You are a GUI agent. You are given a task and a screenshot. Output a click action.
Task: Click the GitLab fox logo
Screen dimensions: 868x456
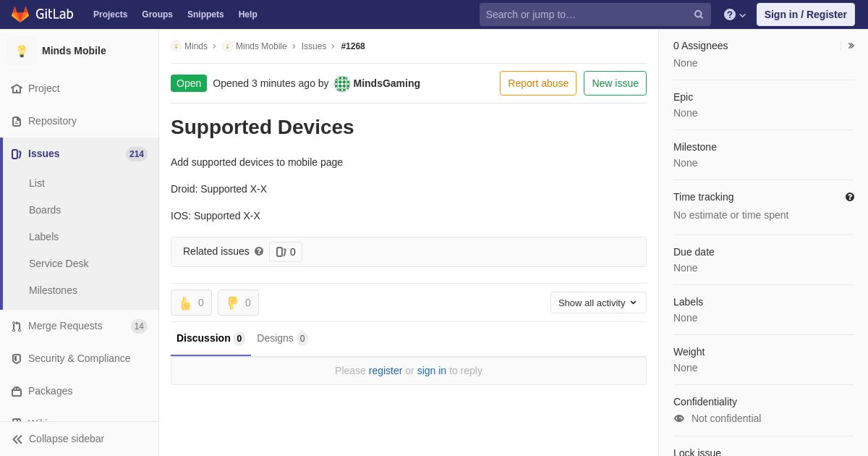(x=20, y=14)
